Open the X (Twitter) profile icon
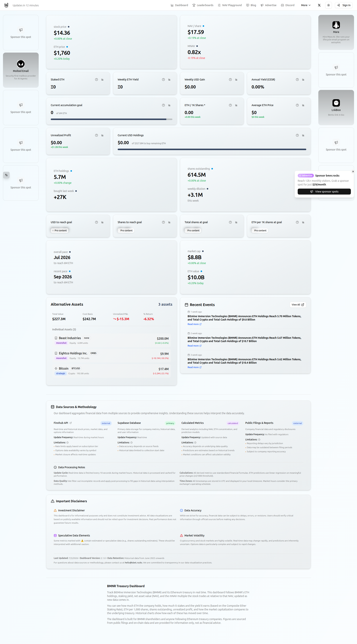This screenshot has width=357, height=644. 319,5
